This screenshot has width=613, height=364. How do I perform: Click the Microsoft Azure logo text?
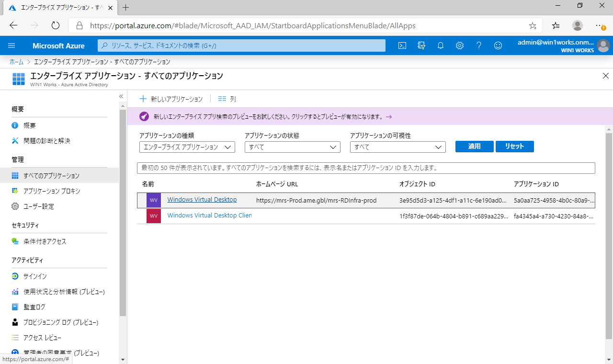click(58, 45)
